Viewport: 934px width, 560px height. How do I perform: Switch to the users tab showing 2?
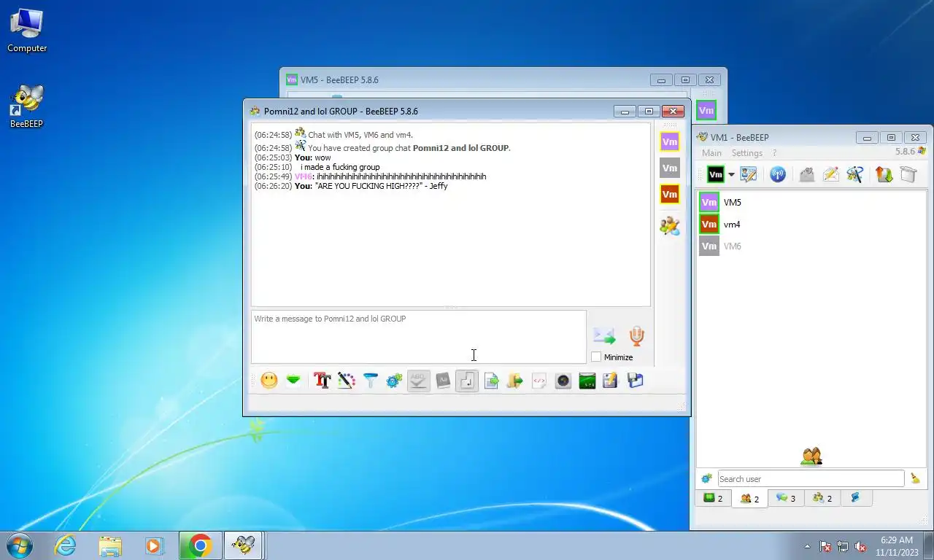click(749, 499)
